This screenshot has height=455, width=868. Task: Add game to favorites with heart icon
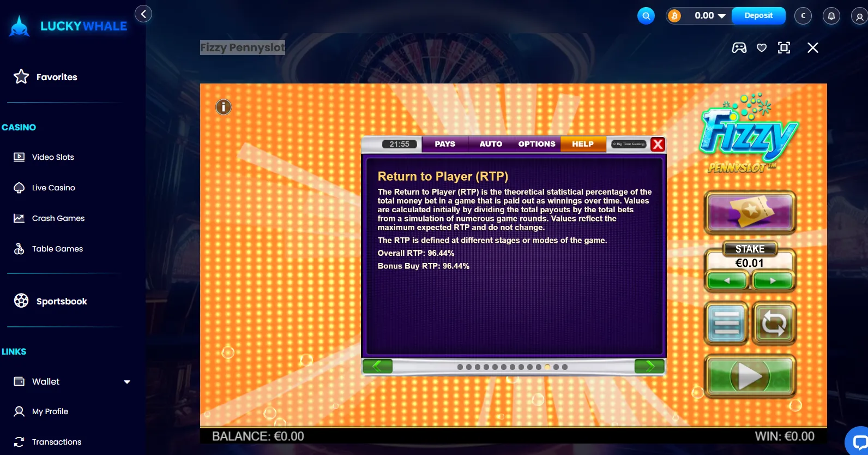click(762, 48)
